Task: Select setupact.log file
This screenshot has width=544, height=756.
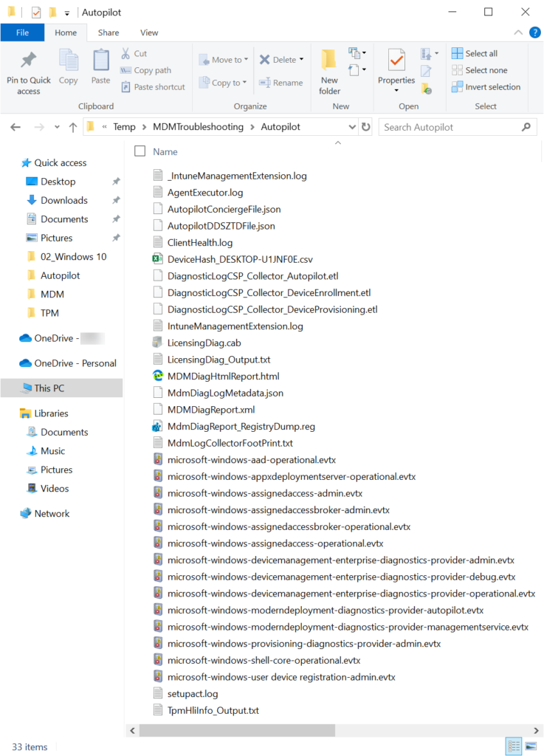Action: tap(193, 693)
